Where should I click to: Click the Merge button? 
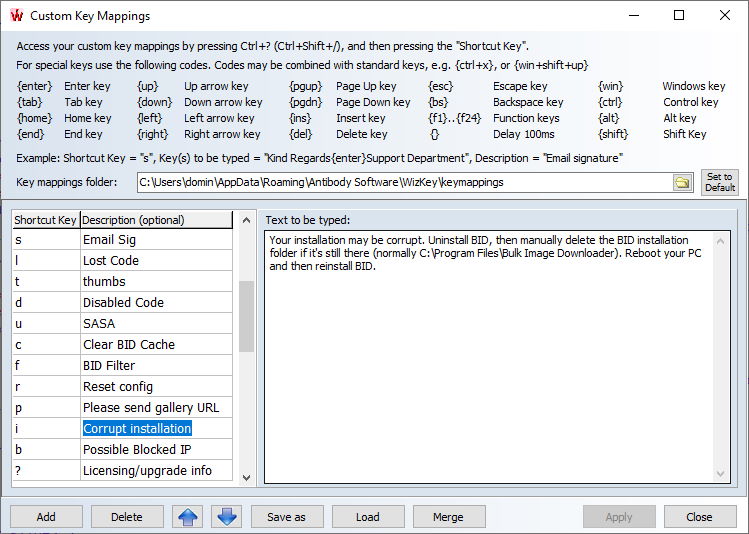(x=448, y=517)
